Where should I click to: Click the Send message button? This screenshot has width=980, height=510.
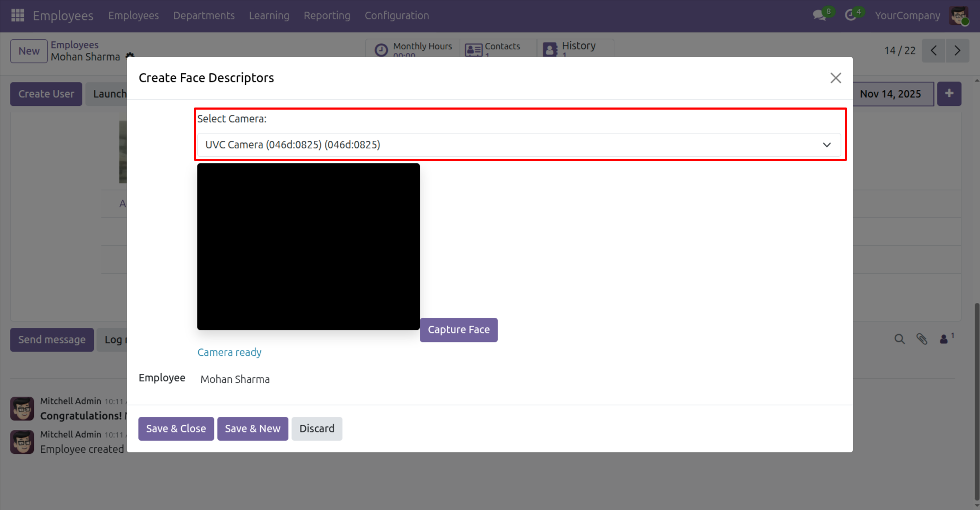point(52,339)
